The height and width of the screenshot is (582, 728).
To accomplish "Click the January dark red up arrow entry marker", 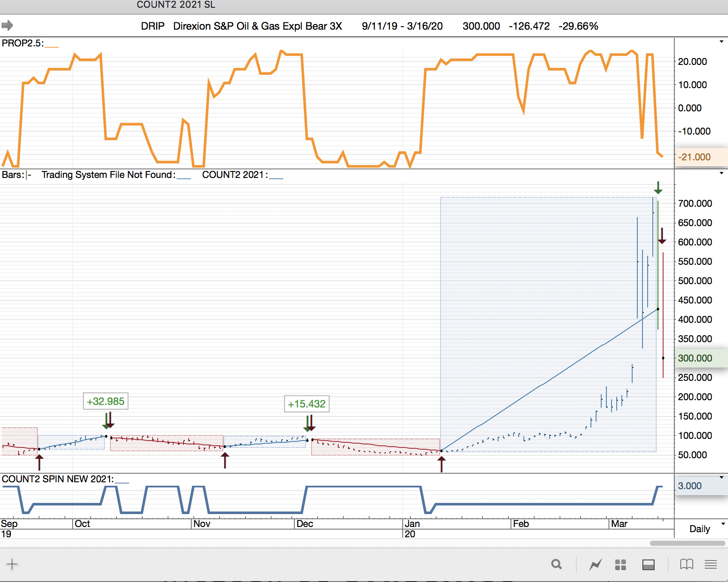I will coord(441,464).
